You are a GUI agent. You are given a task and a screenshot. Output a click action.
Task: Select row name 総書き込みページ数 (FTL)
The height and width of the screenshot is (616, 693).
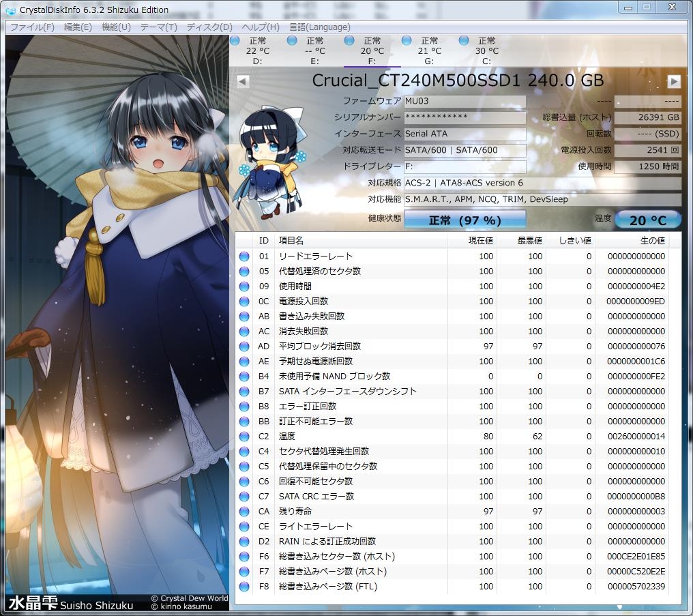click(328, 587)
